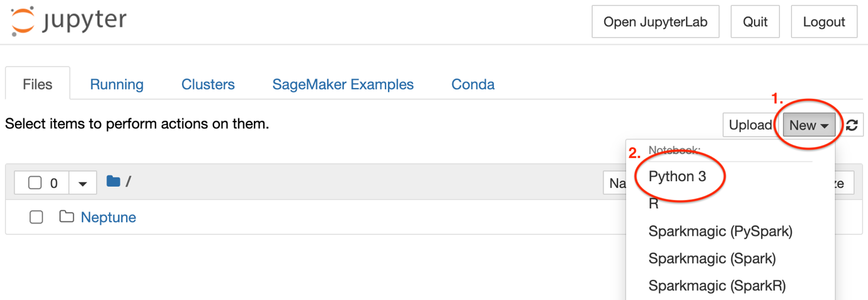Open the selection filter dropdown arrow
The image size is (868, 300).
click(x=83, y=183)
